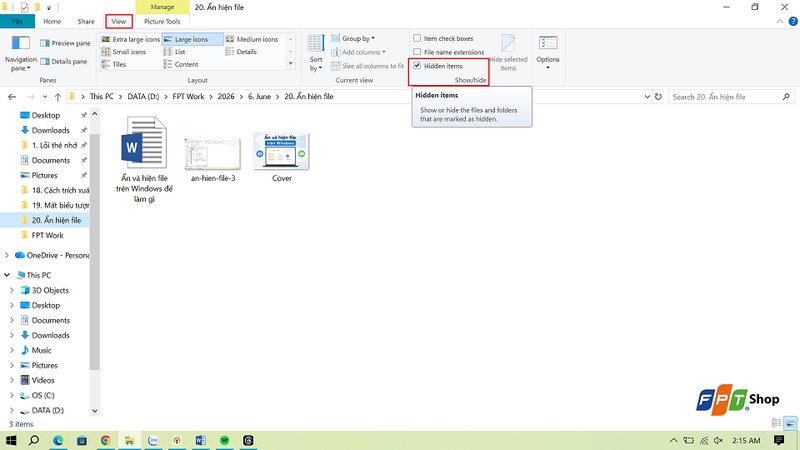
Task: Expand 3D Objects tree node
Action: click(12, 290)
